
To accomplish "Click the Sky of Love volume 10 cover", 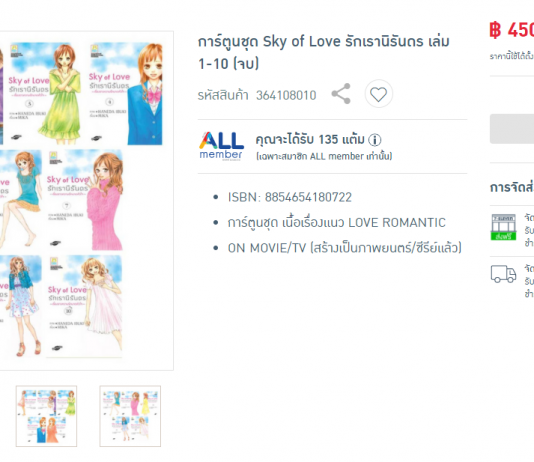I will pyautogui.click(x=84, y=306).
